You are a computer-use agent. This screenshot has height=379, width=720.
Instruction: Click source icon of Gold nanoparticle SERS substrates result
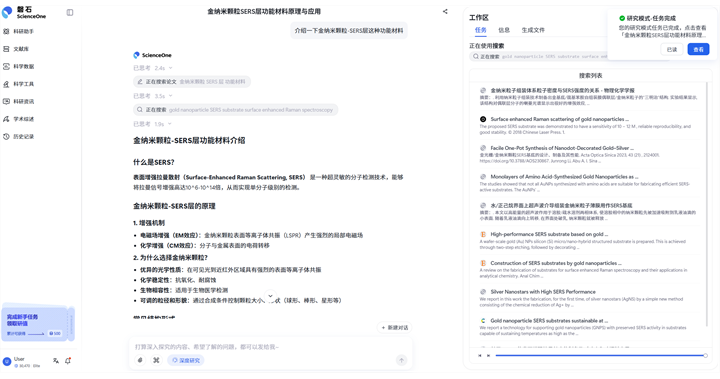pos(483,321)
